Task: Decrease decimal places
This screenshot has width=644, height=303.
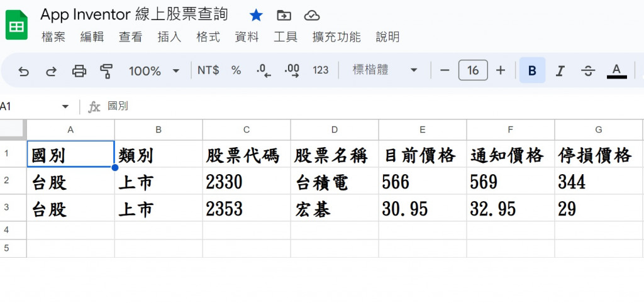Action: pyautogui.click(x=264, y=70)
